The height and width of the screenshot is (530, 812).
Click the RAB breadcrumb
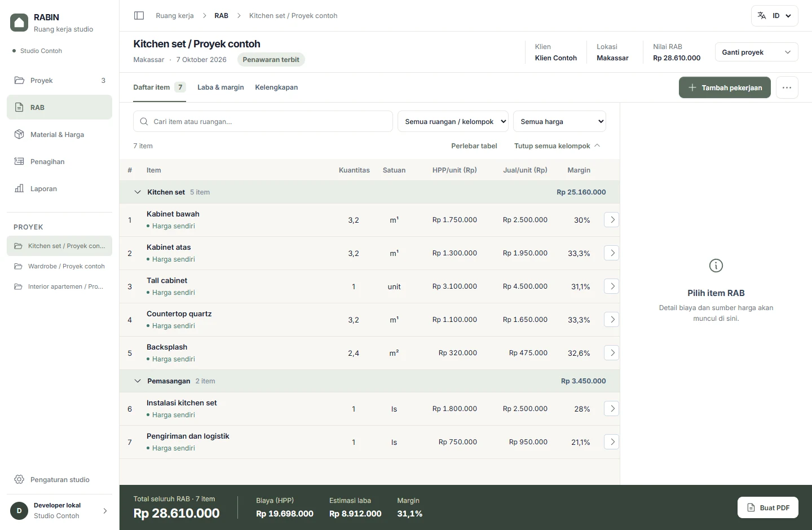coord(221,16)
